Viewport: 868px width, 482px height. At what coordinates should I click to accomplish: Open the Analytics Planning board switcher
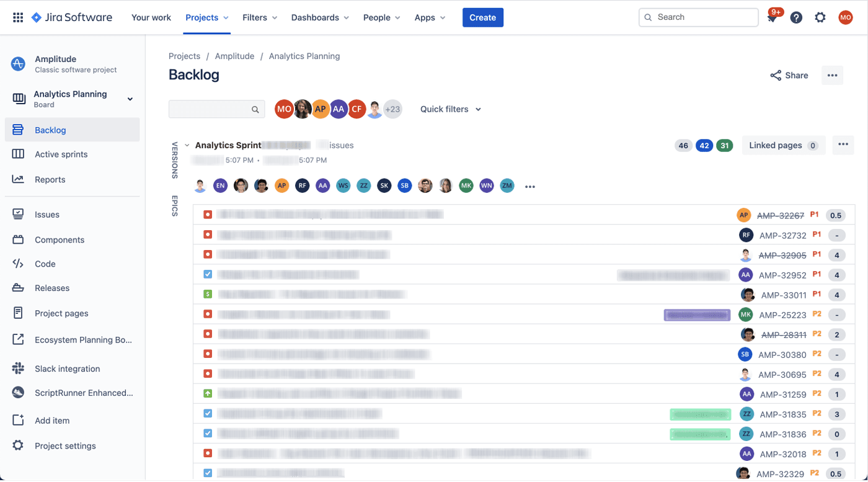pyautogui.click(x=130, y=99)
